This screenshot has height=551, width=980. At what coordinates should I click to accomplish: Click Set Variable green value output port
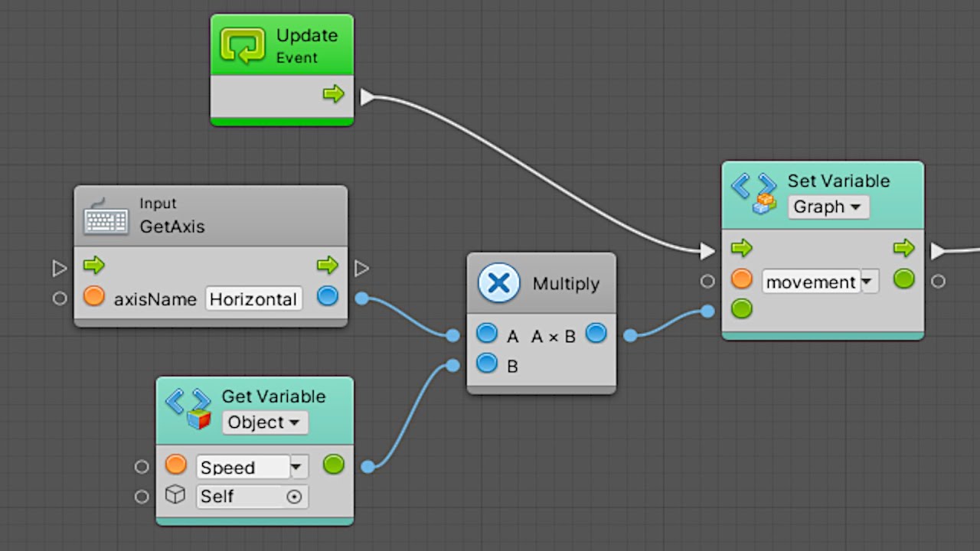click(x=904, y=279)
